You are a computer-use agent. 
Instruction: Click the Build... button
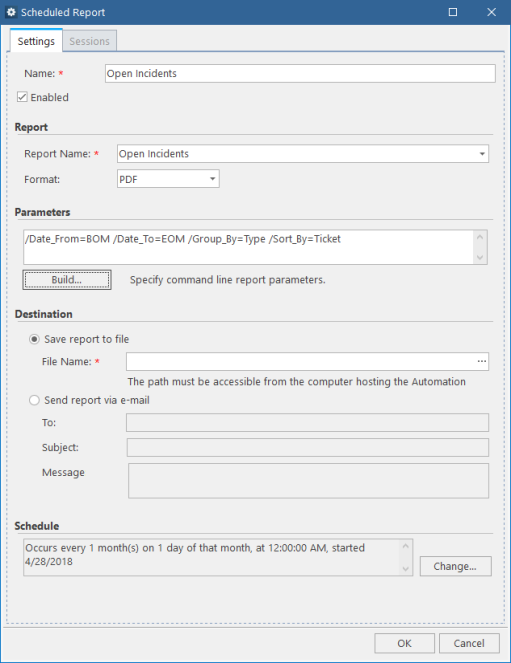[67, 280]
